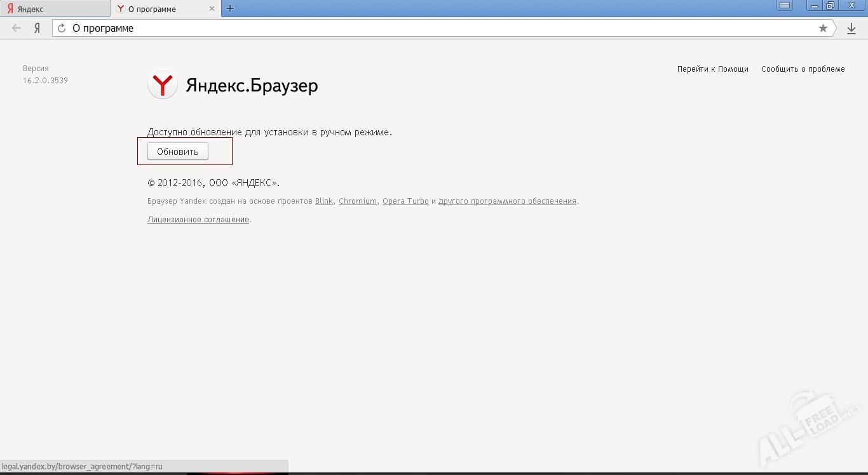The height and width of the screenshot is (475, 868).
Task: Follow the 'Blink' project link
Action: point(324,201)
